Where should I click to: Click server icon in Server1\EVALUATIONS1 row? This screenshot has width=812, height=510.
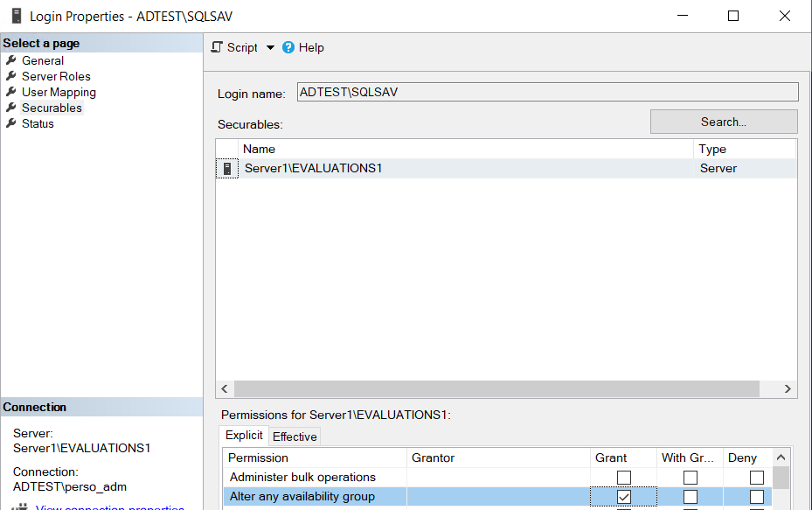(227, 169)
